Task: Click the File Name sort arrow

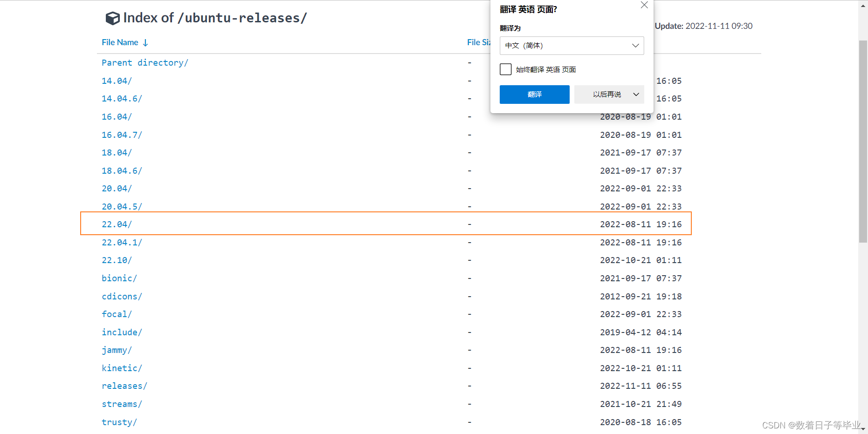Action: (145, 43)
